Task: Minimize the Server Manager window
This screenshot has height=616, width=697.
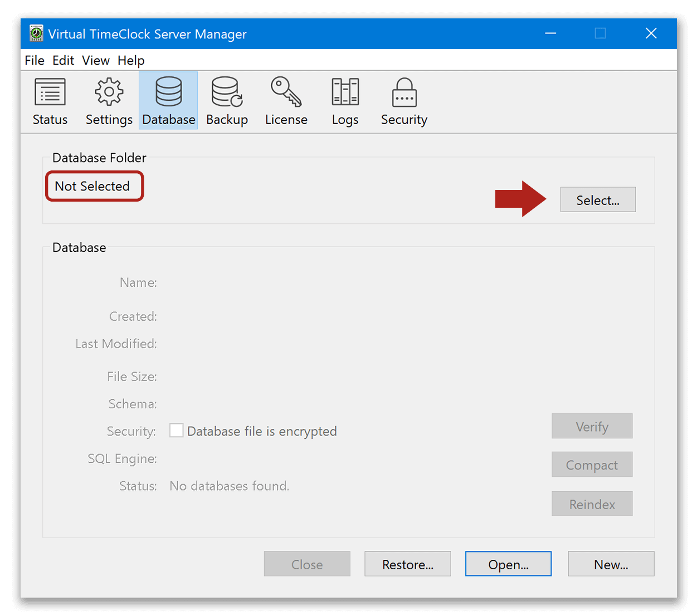Action: pyautogui.click(x=550, y=33)
